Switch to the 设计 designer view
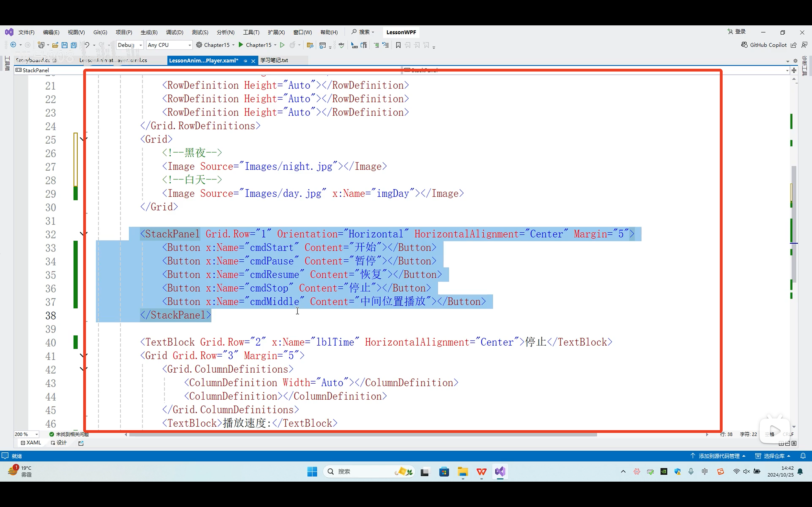812x507 pixels. (x=59, y=442)
